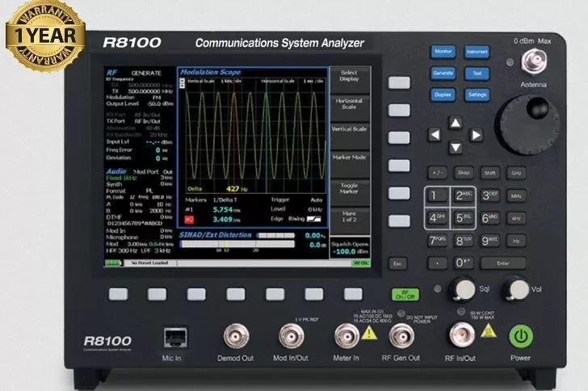The image size is (588, 391).
Task: Click the Antenna connector
Action: click(534, 62)
